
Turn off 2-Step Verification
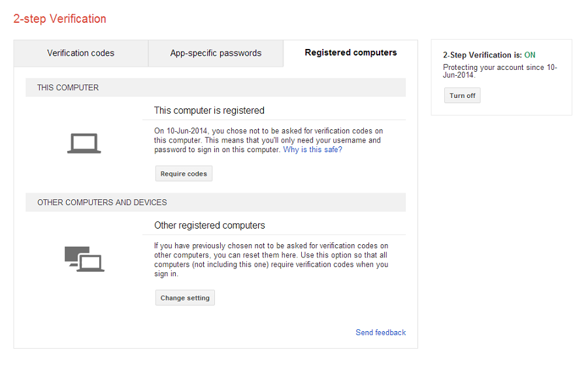pos(462,95)
